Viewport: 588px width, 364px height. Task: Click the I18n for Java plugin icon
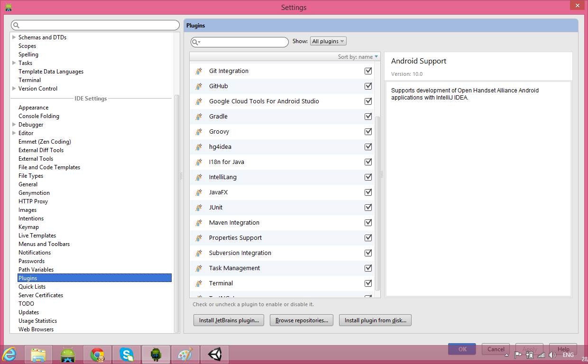(199, 162)
